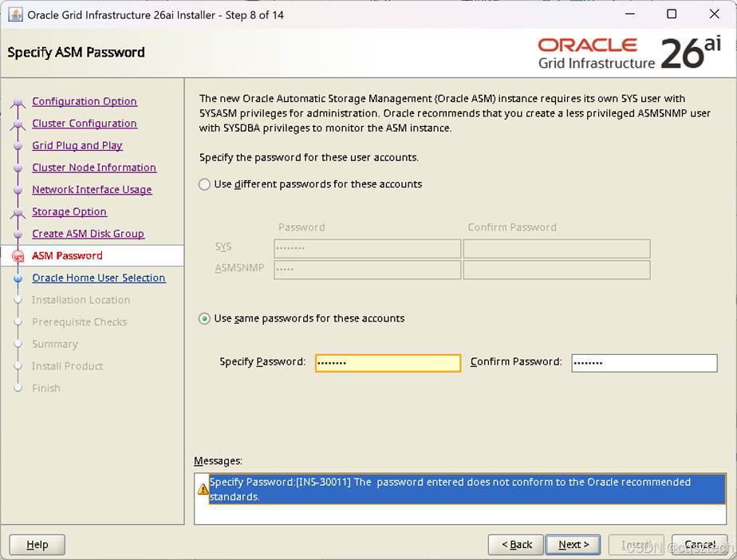Click the warning icon in Messages
The height and width of the screenshot is (560, 737).
tap(203, 490)
